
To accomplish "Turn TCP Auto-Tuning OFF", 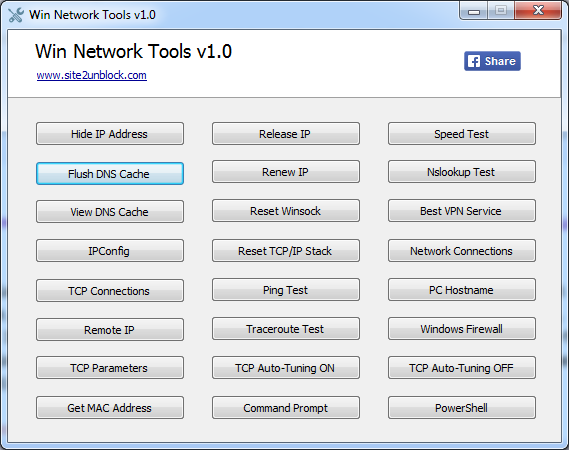I will coord(462,368).
